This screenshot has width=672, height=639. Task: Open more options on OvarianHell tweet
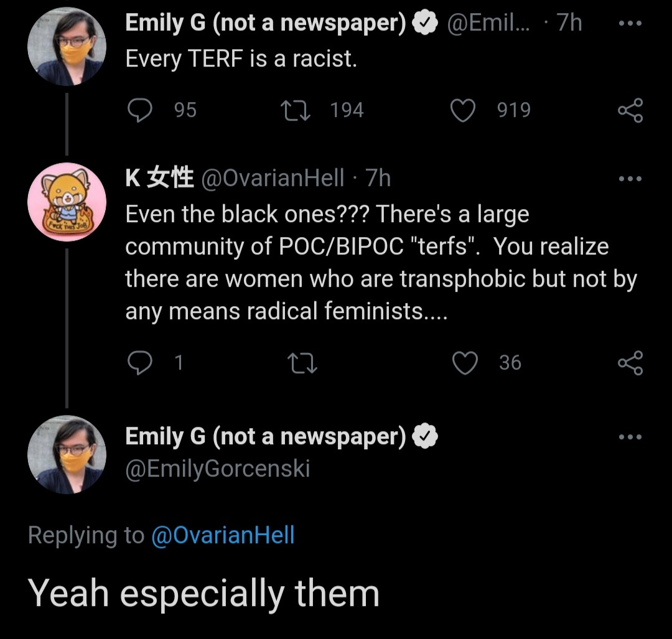coord(630,179)
